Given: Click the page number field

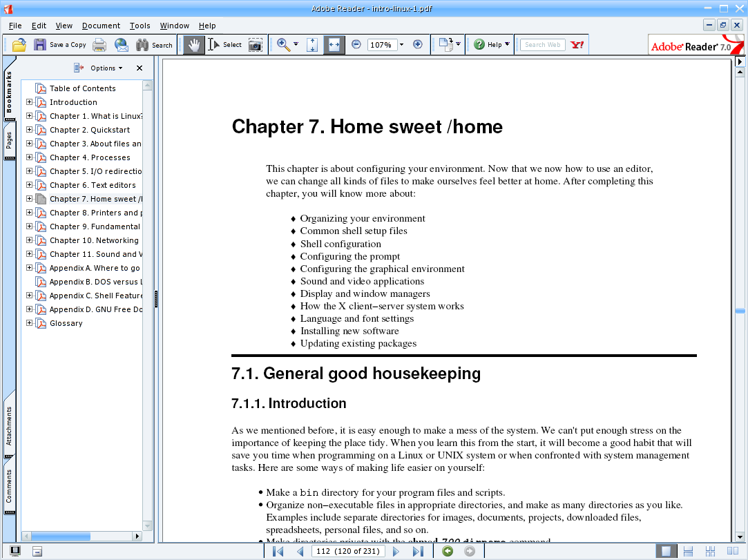Looking at the screenshot, I should (x=348, y=552).
